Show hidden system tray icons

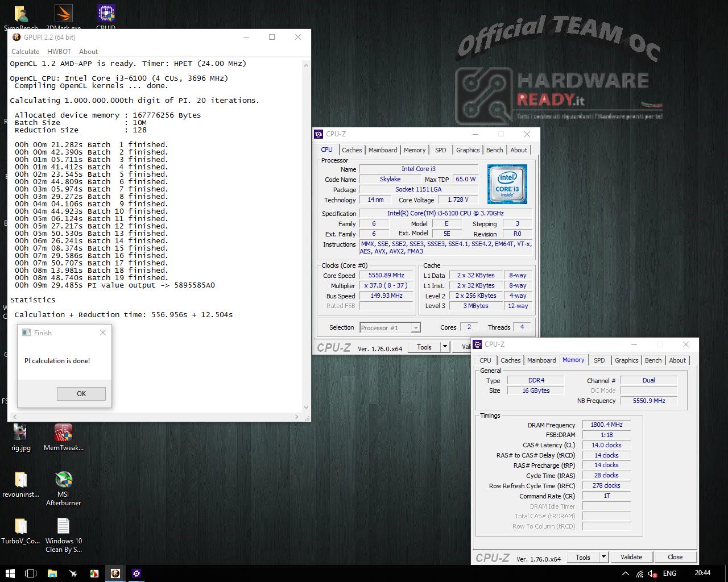click(x=625, y=573)
